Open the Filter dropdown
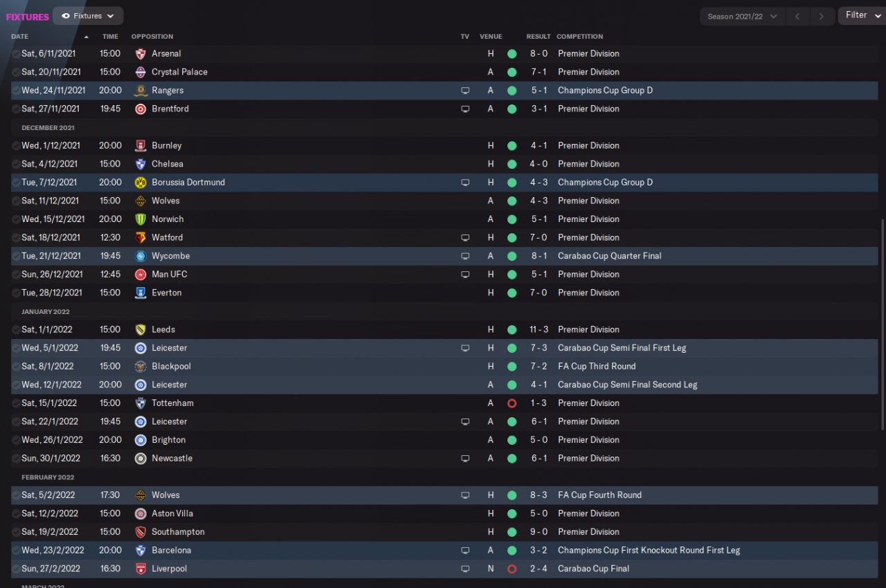Image resolution: width=886 pixels, height=588 pixels. point(861,15)
